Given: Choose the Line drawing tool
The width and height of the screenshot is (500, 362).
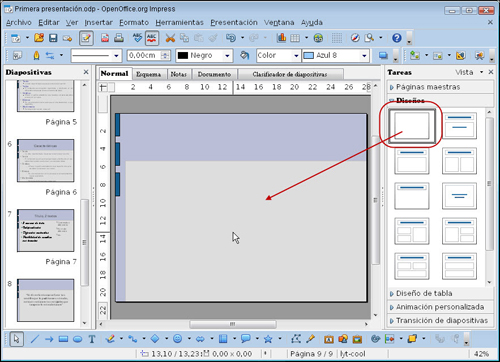Looking at the screenshot, I should (x=35, y=339).
